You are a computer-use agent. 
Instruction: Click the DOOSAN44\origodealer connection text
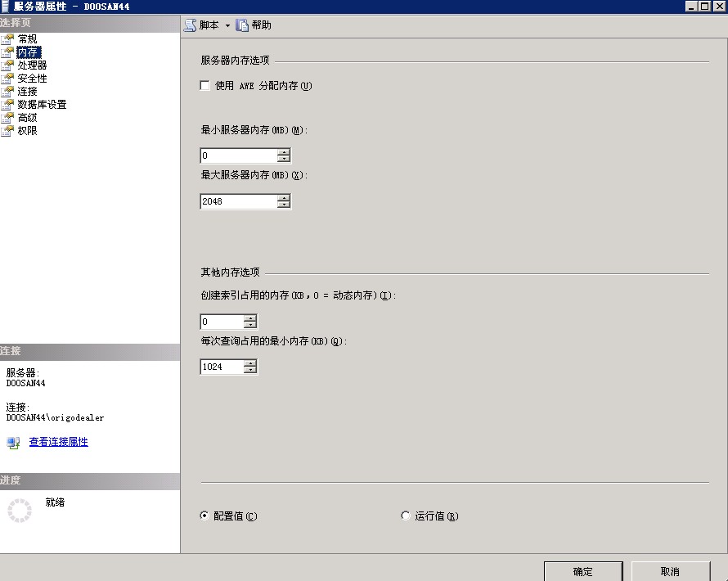pyautogui.click(x=55, y=417)
